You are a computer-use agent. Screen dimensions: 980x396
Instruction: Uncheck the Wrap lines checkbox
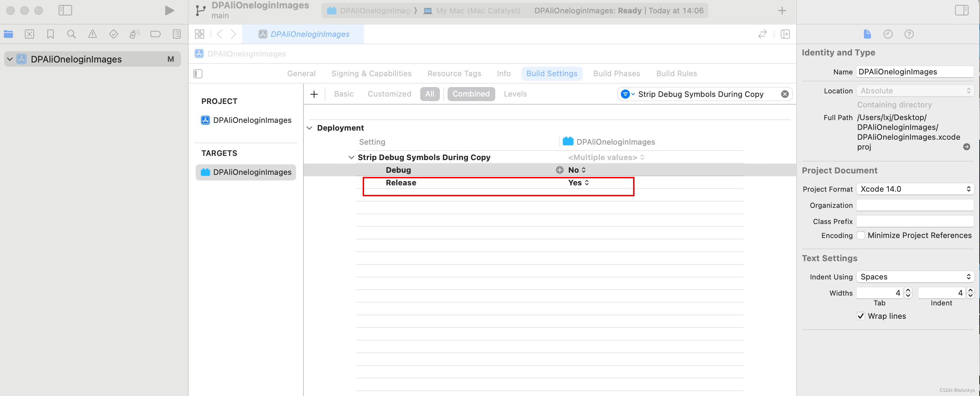(x=860, y=316)
